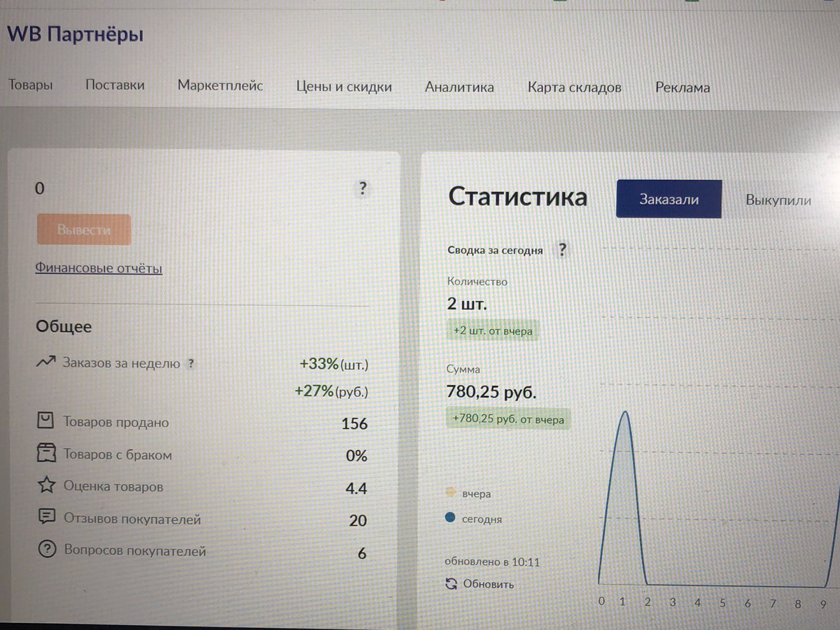Click the refresh arrows icon
Viewport: 840px width, 630px height.
pos(451,583)
